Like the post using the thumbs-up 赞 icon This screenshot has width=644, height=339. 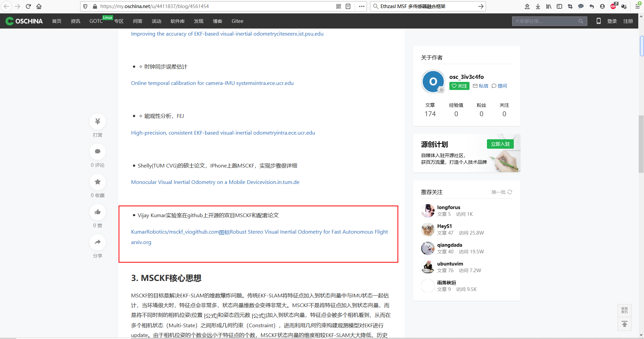pos(97,212)
